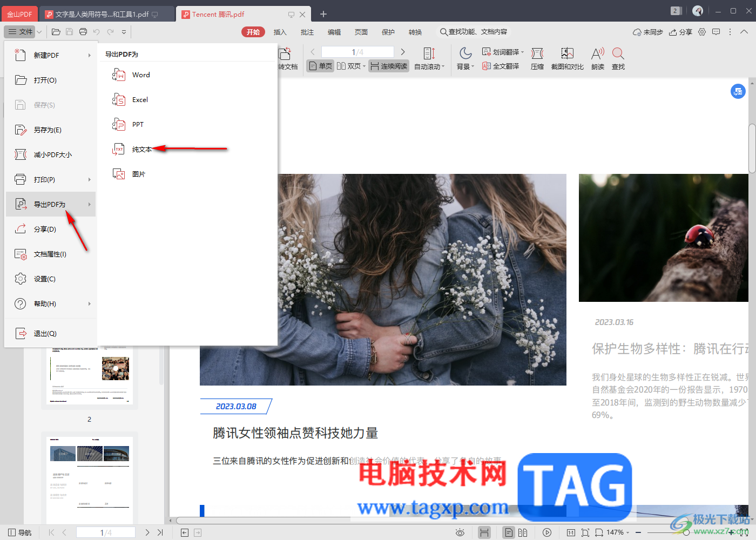
Task: Click the zoom out minus button
Action: 638,532
